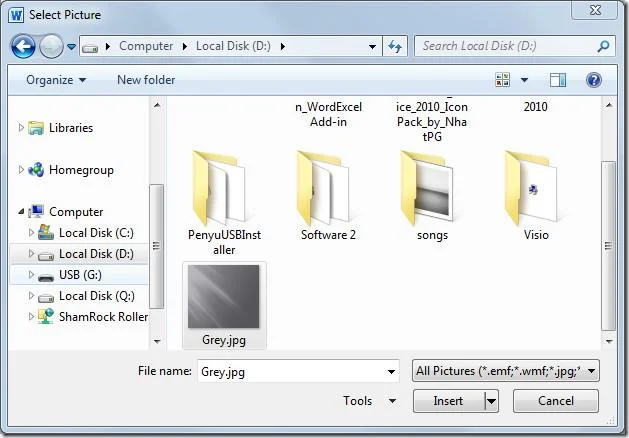Viewport: 629px width, 438px height.
Task: Select the songs folder icon
Action: [x=427, y=187]
